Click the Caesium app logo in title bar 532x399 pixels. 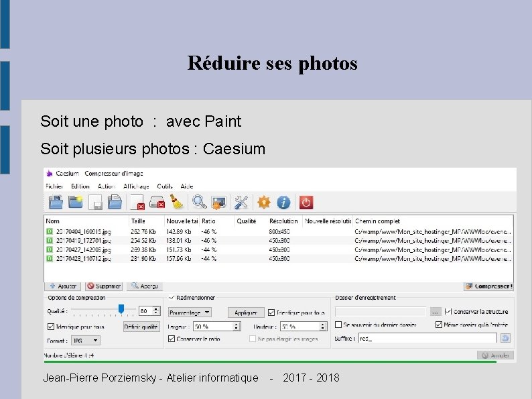(x=50, y=174)
